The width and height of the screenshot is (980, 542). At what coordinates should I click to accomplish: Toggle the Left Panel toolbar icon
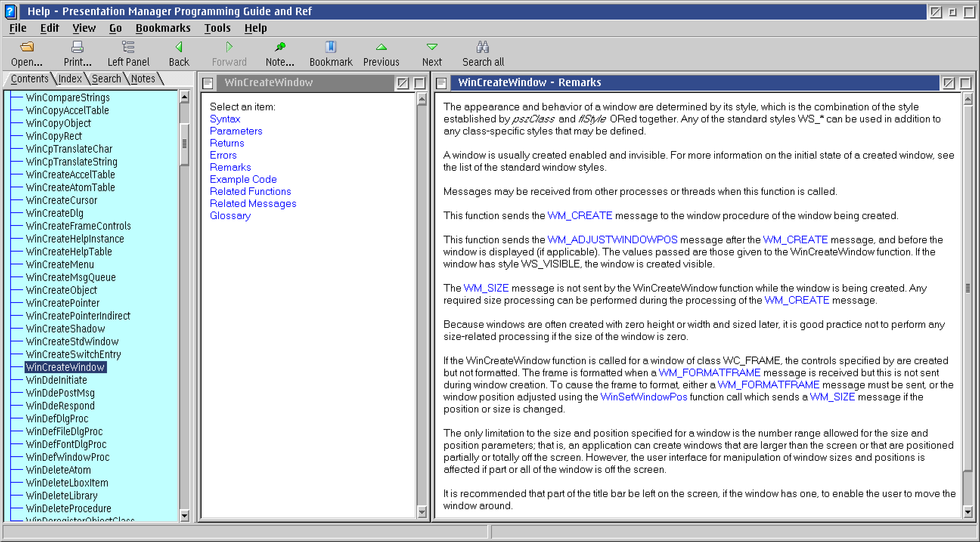coord(128,47)
